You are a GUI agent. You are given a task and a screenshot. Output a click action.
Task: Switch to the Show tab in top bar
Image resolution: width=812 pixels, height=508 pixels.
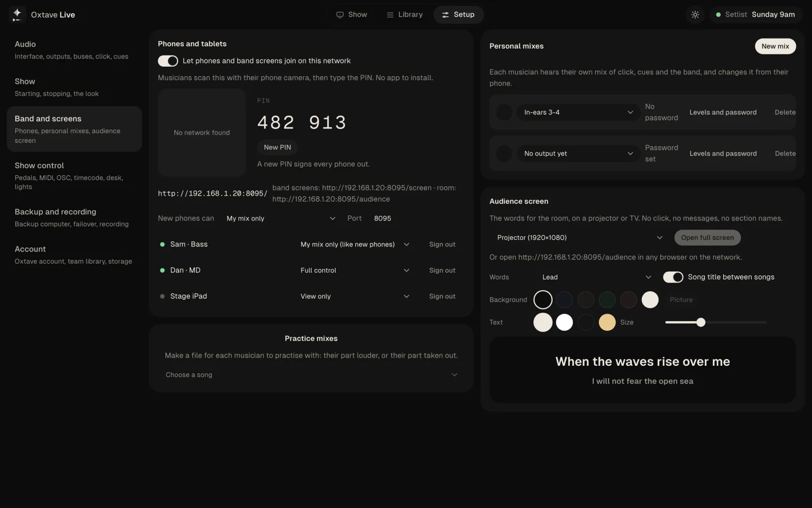click(352, 15)
